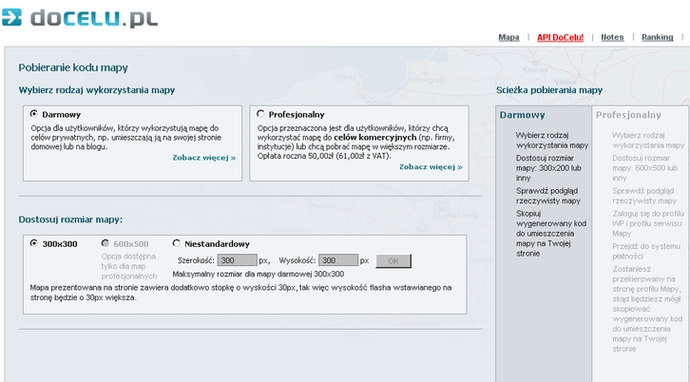
Task: Open the Ranking page
Action: (x=657, y=37)
